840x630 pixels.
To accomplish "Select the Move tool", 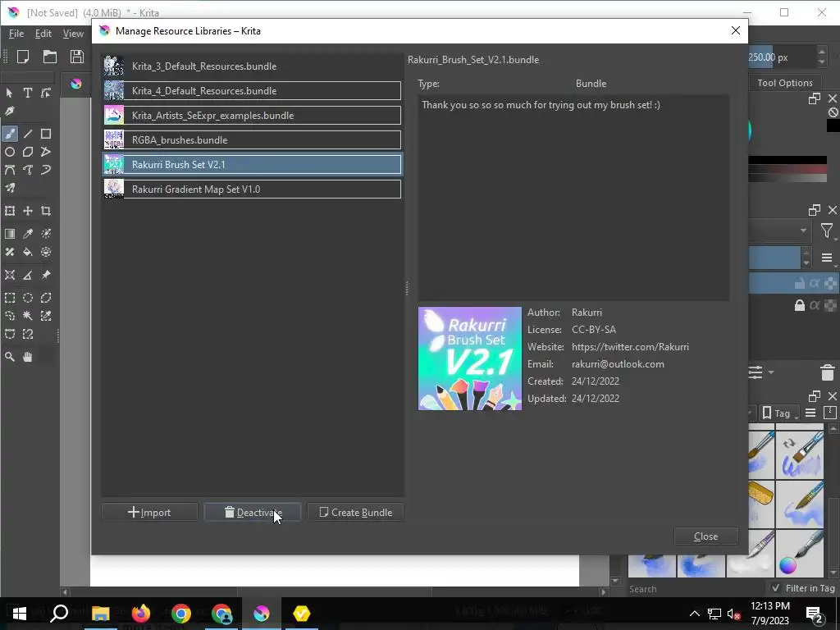I will (x=27, y=211).
